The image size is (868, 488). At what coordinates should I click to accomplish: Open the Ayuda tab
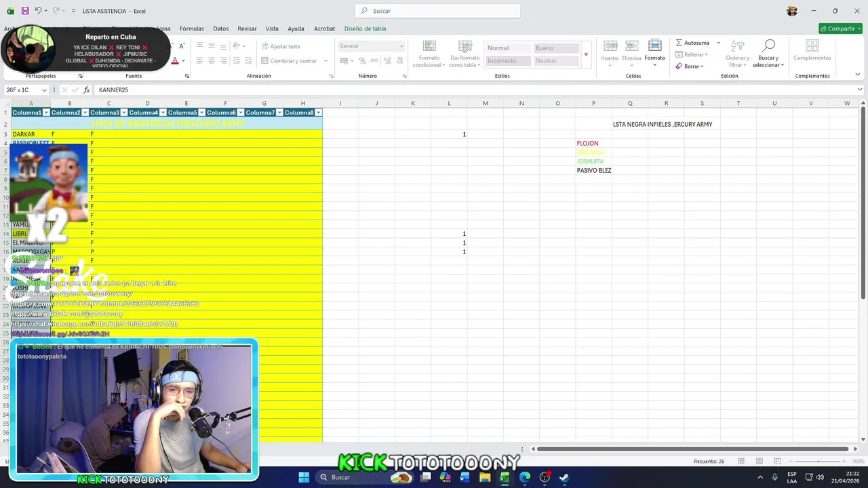click(296, 28)
